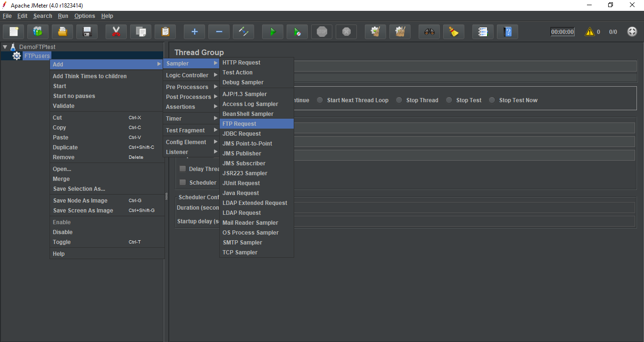The width and height of the screenshot is (644, 342).
Task: Enable the Scheduler checkbox
Action: [182, 183]
